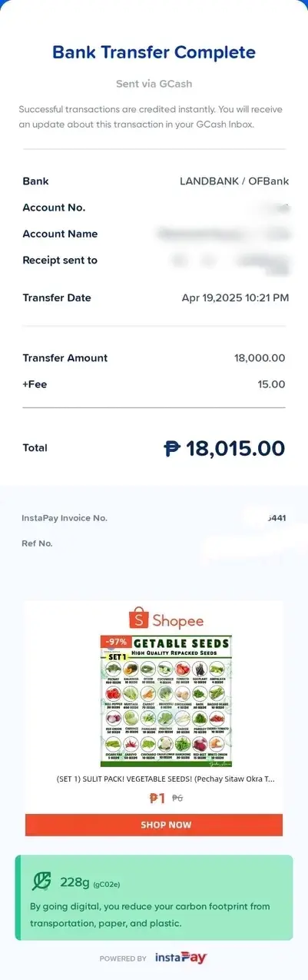The width and height of the screenshot is (308, 980).
Task: Select the total ₱ 18,015.00 amount
Action: click(224, 448)
